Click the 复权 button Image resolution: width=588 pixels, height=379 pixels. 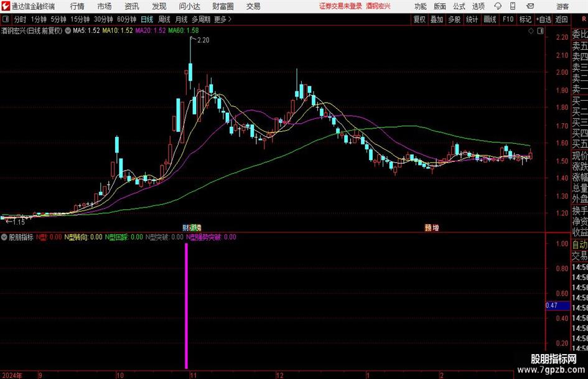pos(419,19)
